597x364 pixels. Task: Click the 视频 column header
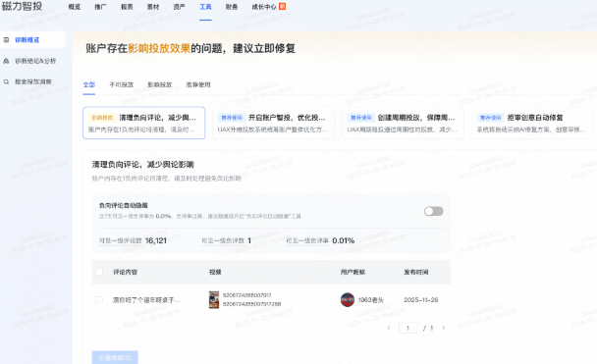[215, 272]
